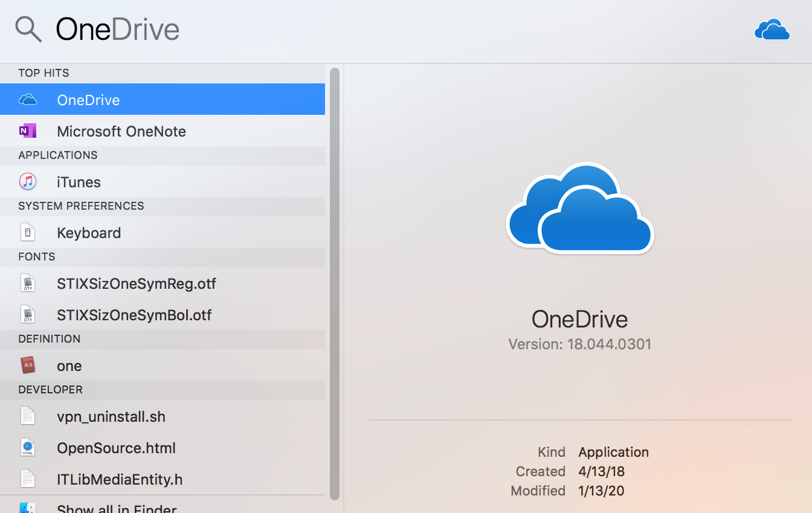The image size is (812, 513).
Task: Select the iTunes entry under APPLICATIONS
Action: [80, 181]
